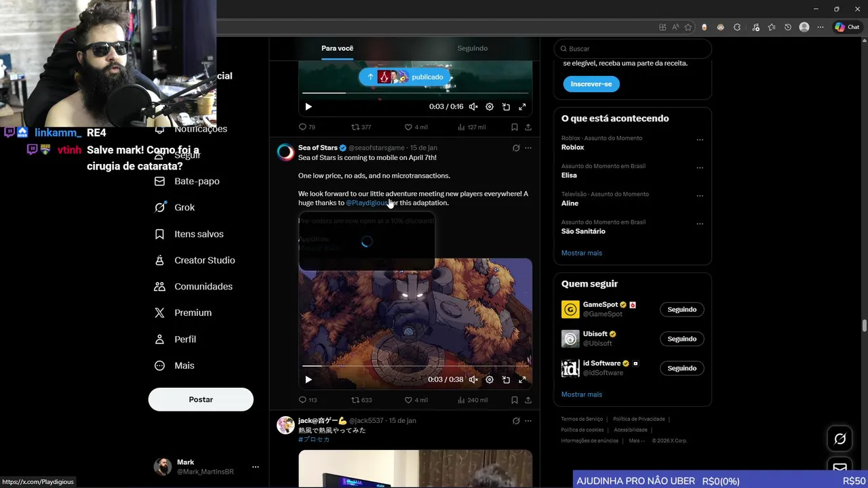Seek on the top video's progress bar
This screenshot has height=488, width=868.
pos(415,93)
